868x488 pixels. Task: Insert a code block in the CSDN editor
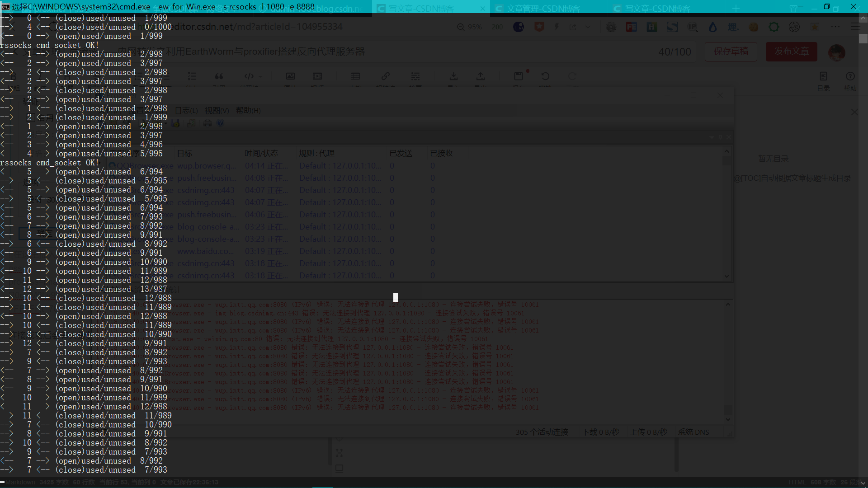pyautogui.click(x=249, y=76)
